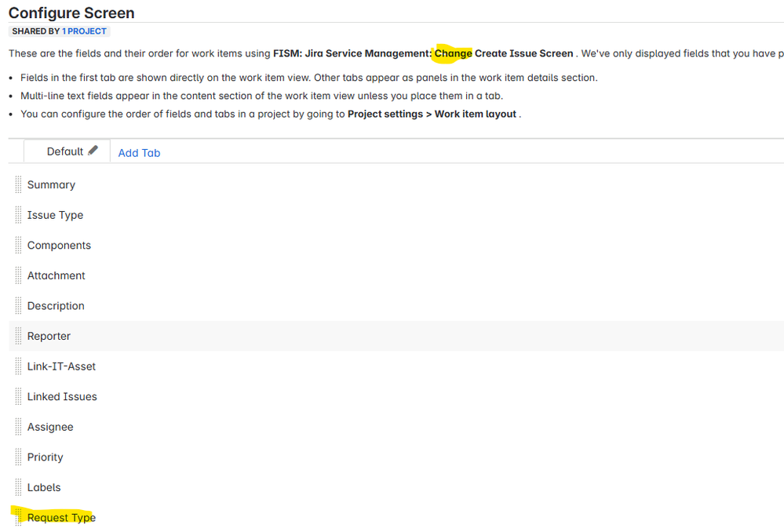Open the 1 PROJECT shared link
Screen dimensions: 784x532
coord(84,31)
